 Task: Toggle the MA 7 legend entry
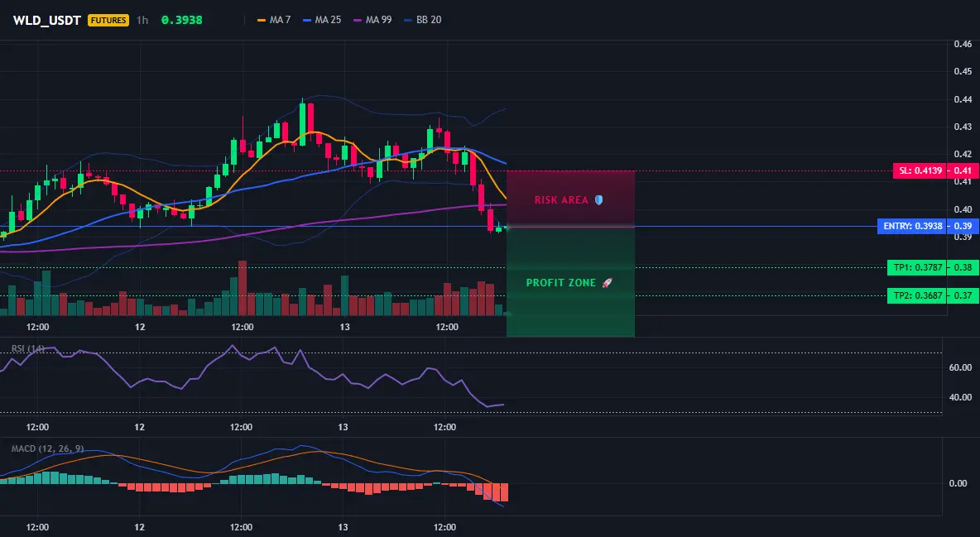tap(274, 20)
